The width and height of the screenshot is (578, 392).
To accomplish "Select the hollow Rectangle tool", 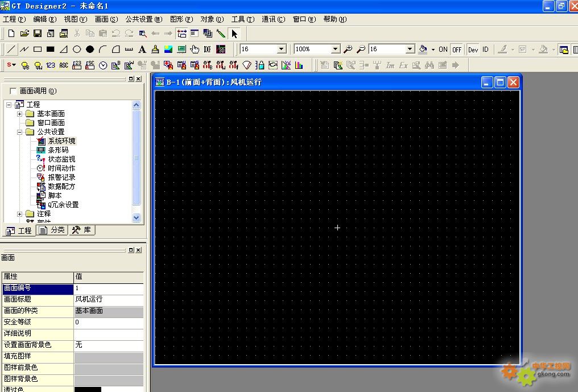I will [38, 49].
